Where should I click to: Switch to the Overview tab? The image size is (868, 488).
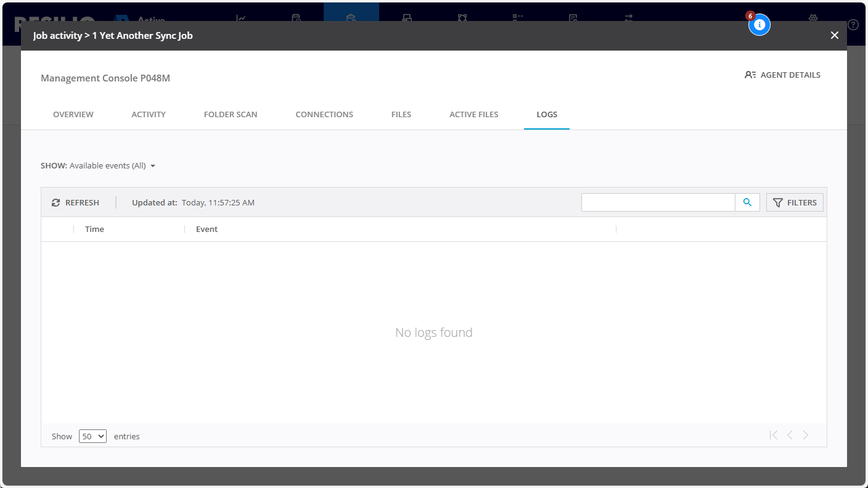point(73,114)
